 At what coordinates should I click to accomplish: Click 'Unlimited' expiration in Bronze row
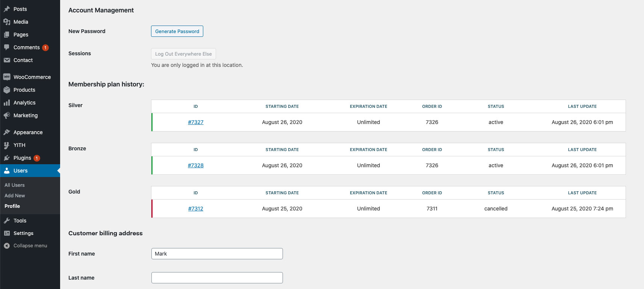(x=369, y=165)
